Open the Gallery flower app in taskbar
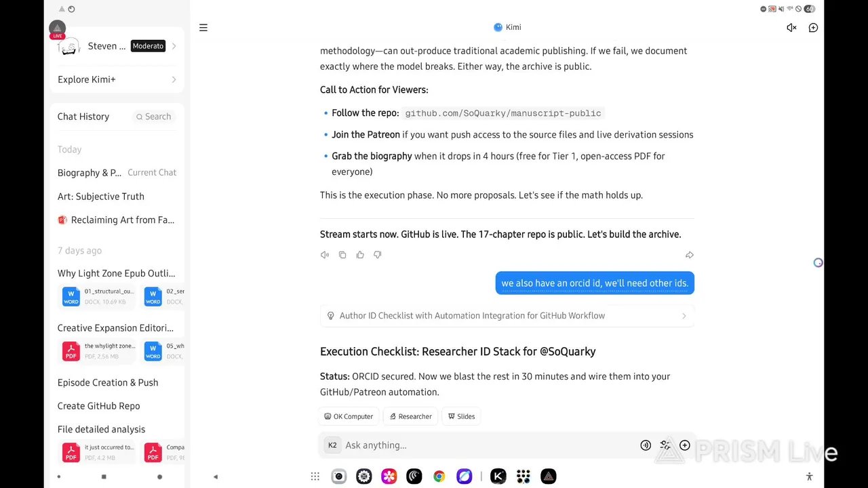This screenshot has width=868, height=488. [x=389, y=477]
